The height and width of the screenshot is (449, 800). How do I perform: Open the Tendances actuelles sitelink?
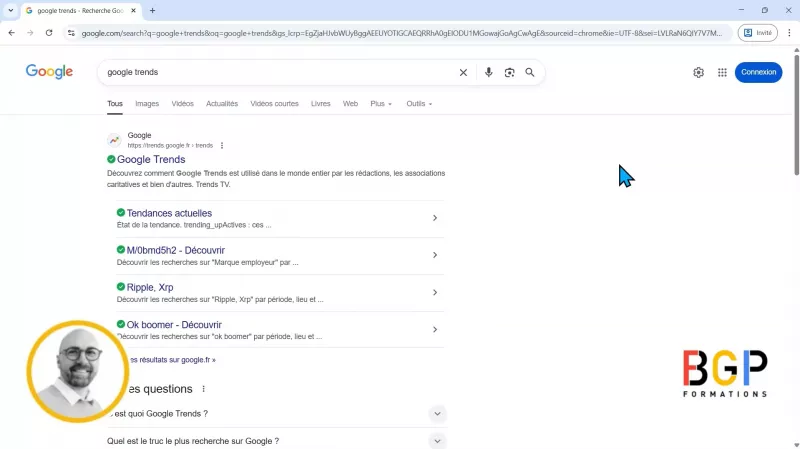[x=169, y=213]
